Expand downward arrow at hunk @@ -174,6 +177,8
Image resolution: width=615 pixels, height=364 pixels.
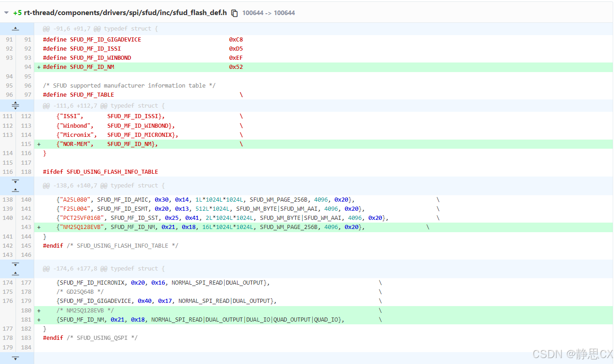coord(15,265)
